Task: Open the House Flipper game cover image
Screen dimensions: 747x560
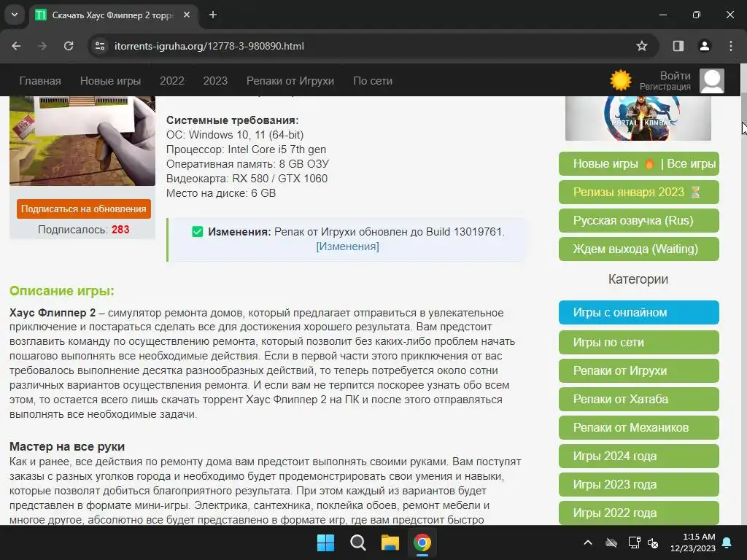Action: (x=82, y=141)
